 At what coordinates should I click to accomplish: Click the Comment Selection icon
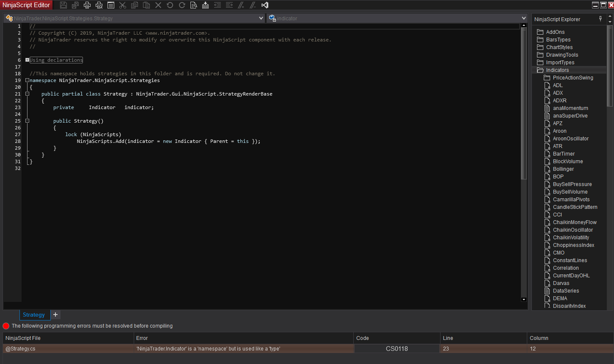point(241,5)
